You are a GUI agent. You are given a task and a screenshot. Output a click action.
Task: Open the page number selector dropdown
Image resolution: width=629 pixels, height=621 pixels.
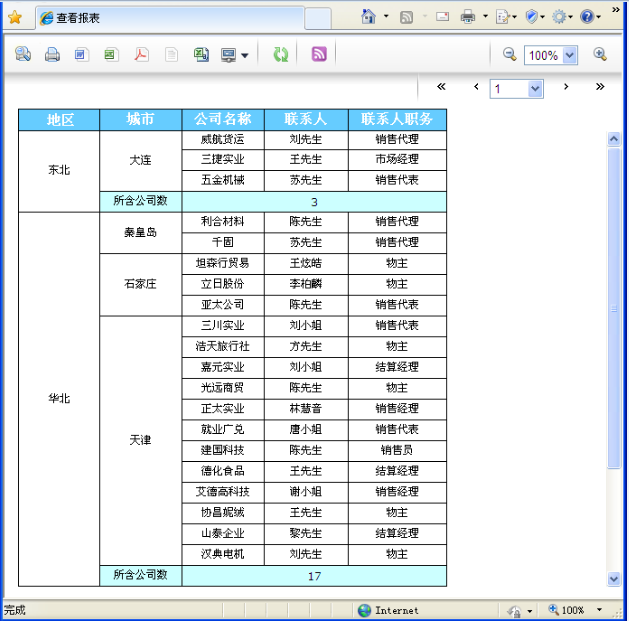[x=535, y=89]
